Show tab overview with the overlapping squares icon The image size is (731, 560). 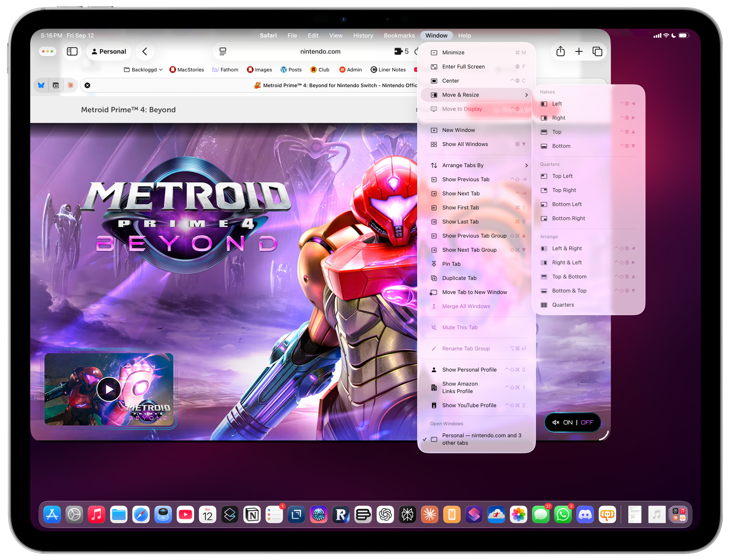point(598,51)
